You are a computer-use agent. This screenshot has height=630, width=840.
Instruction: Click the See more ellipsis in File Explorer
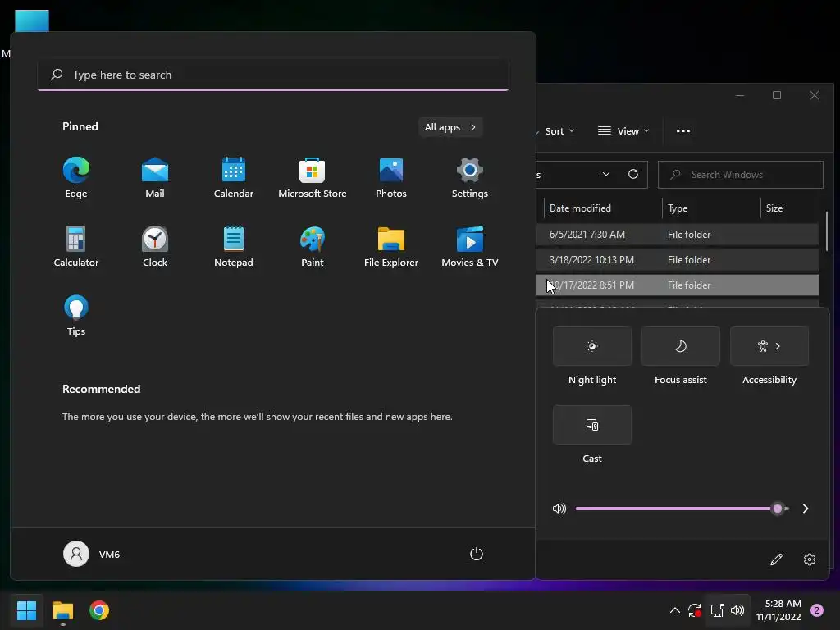pos(683,131)
